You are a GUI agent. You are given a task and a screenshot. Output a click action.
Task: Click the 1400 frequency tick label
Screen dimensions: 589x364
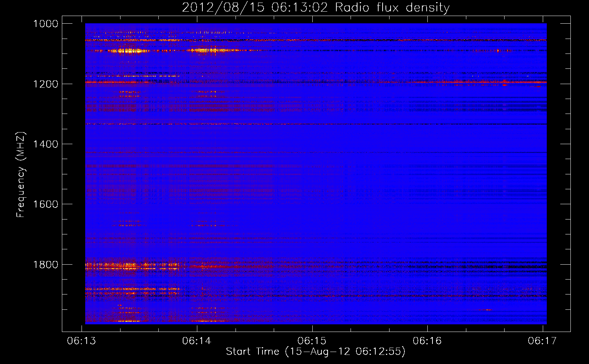[x=46, y=144]
